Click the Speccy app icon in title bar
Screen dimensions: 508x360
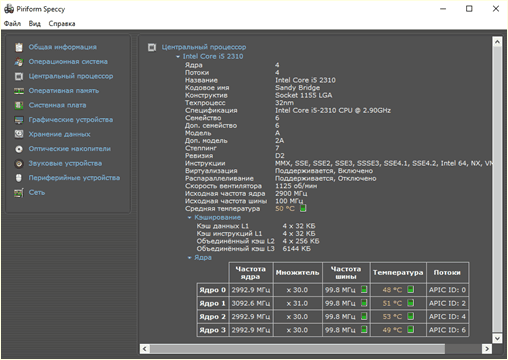(9, 9)
